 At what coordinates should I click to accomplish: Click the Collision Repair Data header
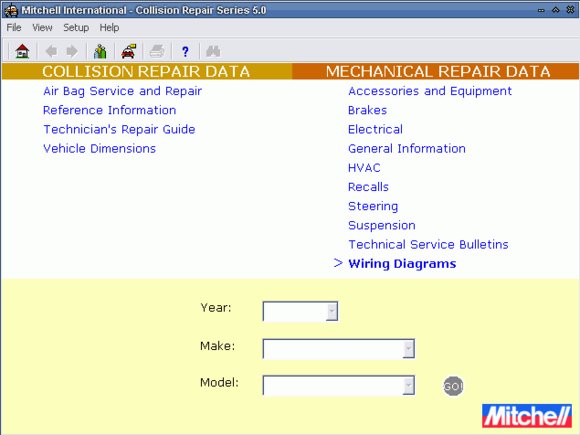(146, 71)
